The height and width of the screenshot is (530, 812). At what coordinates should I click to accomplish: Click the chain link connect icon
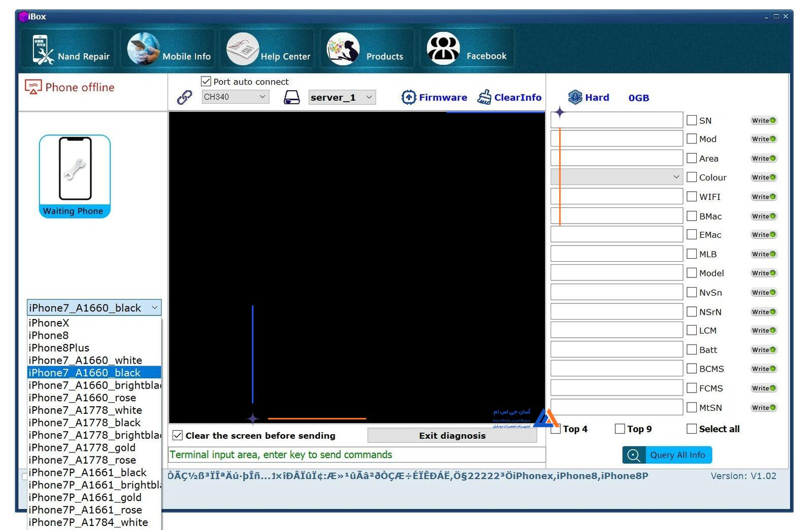(x=184, y=97)
